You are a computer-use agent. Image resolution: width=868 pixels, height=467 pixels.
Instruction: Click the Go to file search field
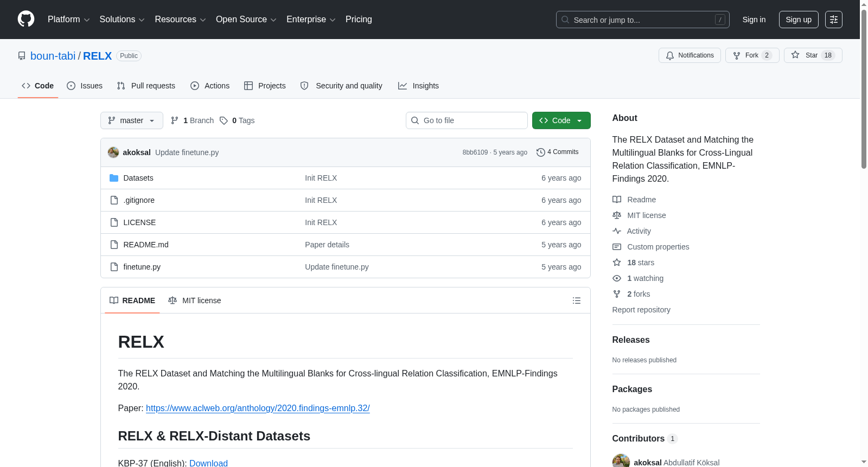(467, 120)
